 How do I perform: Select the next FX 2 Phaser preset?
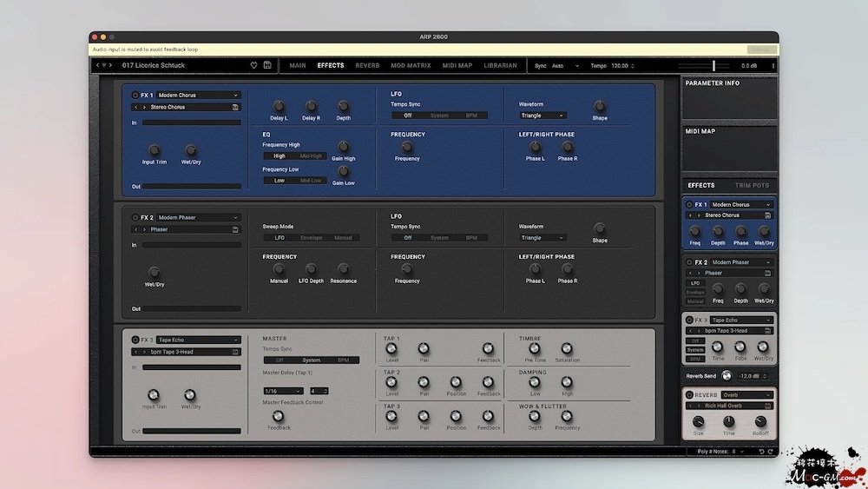(x=144, y=230)
